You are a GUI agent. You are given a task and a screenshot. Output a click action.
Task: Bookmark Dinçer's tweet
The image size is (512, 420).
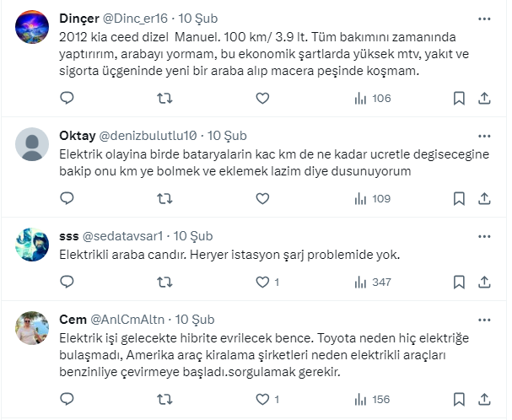pos(459,99)
